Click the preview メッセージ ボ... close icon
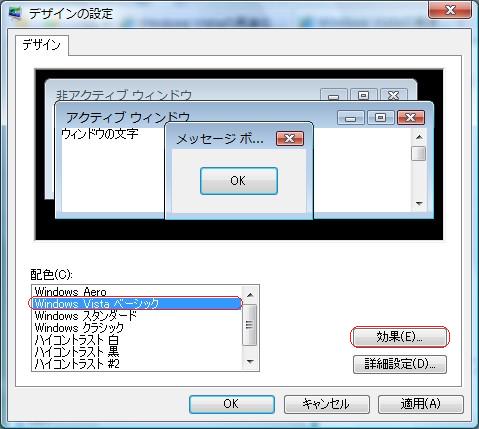The height and width of the screenshot is (429, 479). 290,138
